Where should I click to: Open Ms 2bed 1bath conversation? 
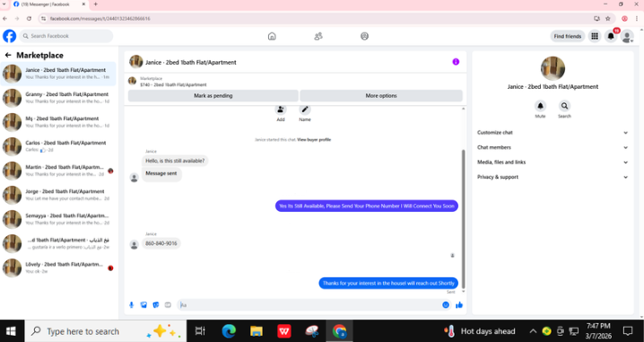58,122
